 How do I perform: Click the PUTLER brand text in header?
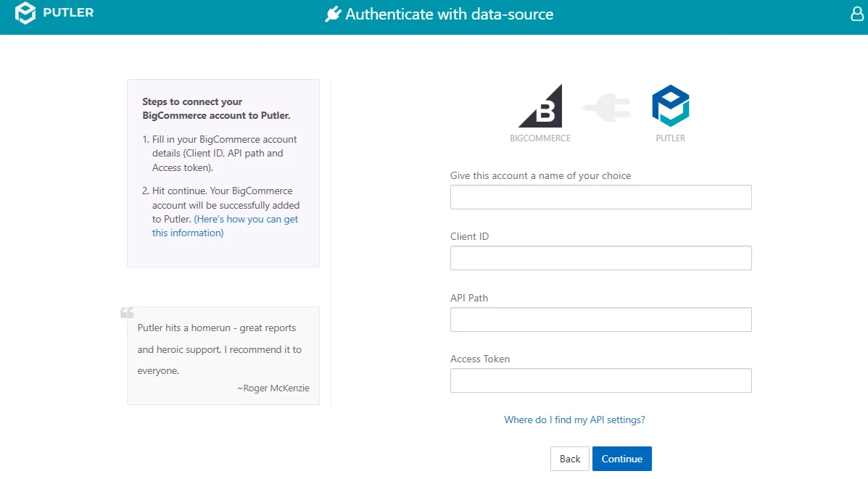pyautogui.click(x=68, y=13)
